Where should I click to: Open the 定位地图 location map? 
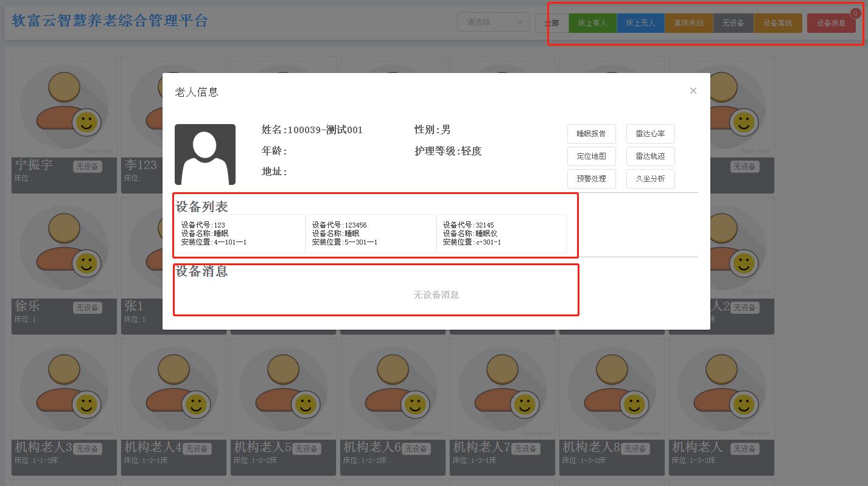coord(591,156)
